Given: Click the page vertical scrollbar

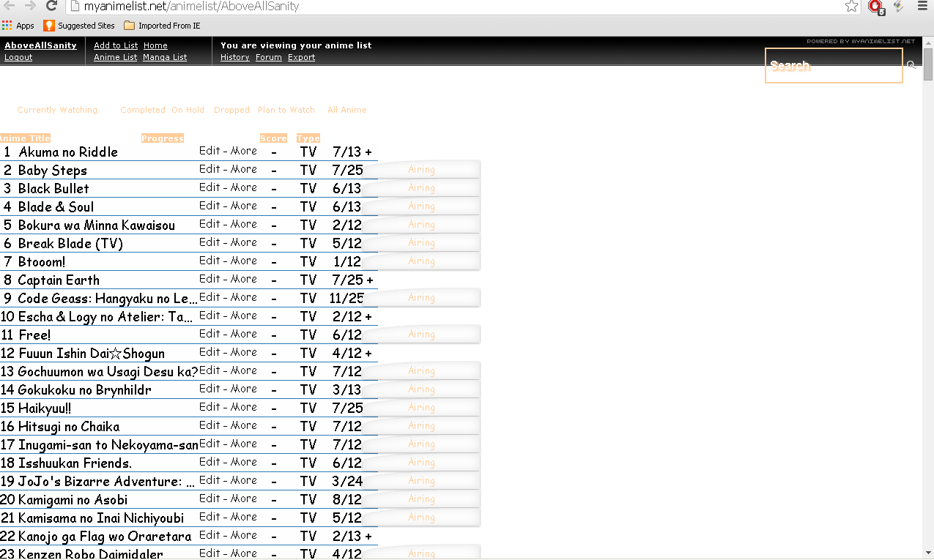Looking at the screenshot, I should tap(927, 293).
